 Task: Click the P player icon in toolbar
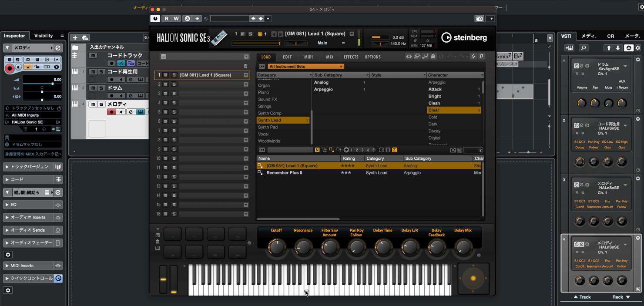coord(481,57)
